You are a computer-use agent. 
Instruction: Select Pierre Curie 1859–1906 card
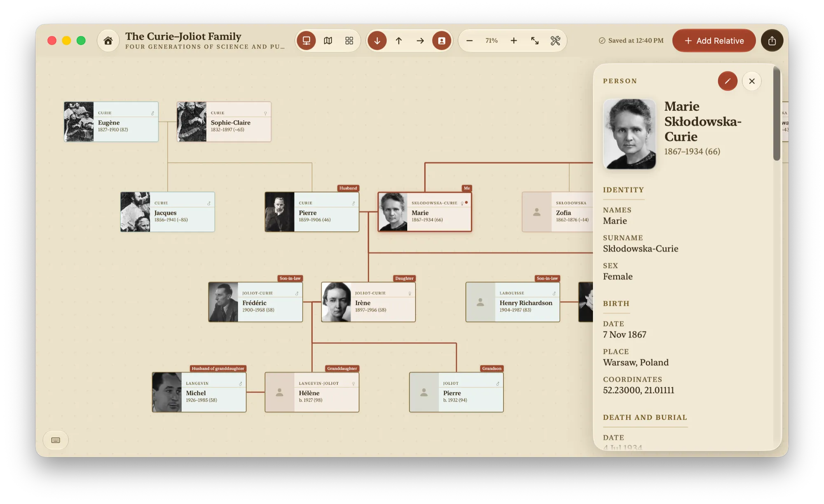(x=312, y=212)
